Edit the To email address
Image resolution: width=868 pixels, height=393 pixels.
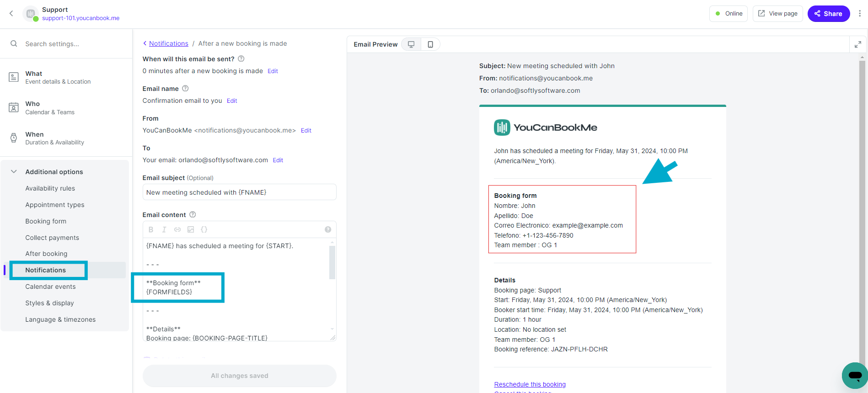click(x=278, y=160)
